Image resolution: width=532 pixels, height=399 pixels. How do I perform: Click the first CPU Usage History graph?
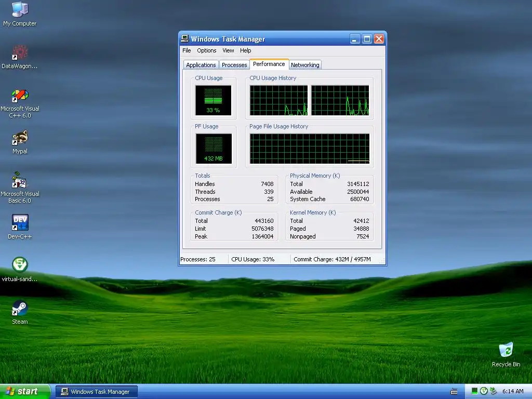click(x=279, y=100)
